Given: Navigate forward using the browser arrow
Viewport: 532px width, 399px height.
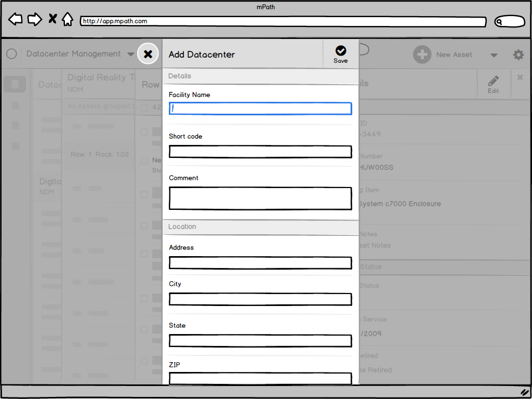Looking at the screenshot, I should 34,19.
